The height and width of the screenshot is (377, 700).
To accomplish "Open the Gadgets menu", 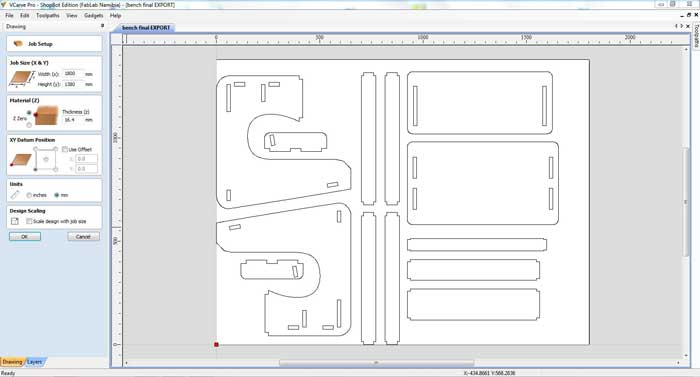I will [94, 15].
